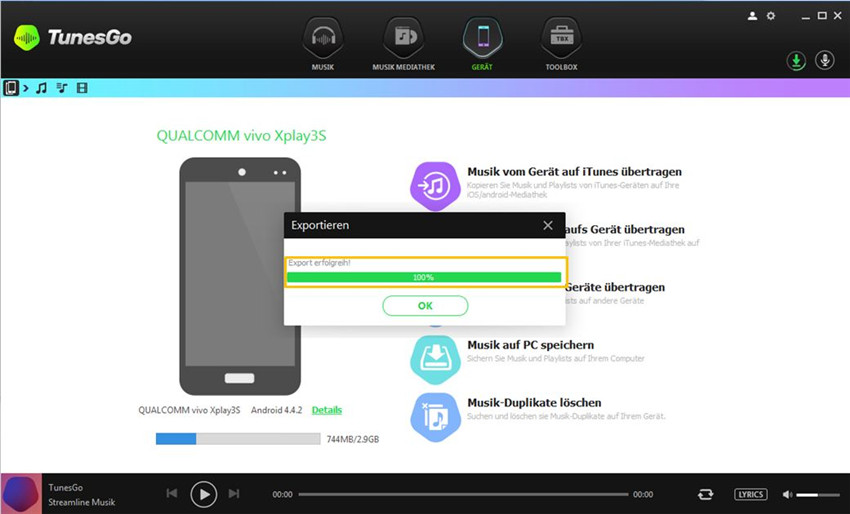Click the Android 4.4.2 version text
Screen dimensions: 850x514
(x=276, y=410)
